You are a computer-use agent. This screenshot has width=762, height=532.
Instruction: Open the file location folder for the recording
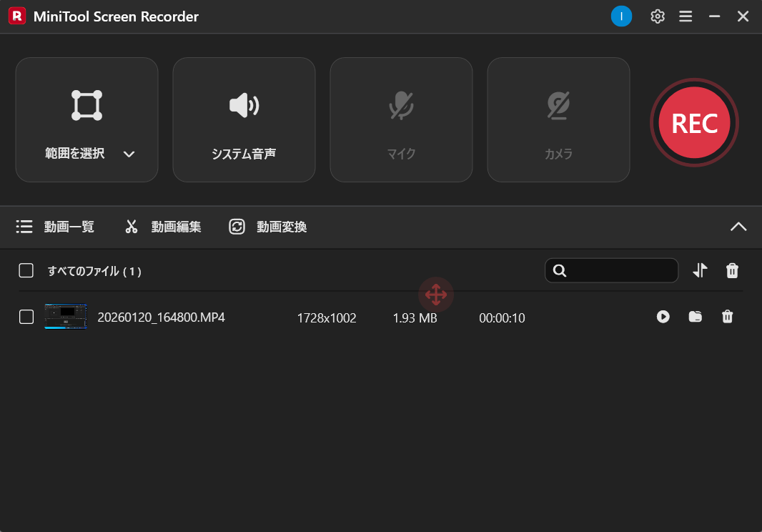695,317
